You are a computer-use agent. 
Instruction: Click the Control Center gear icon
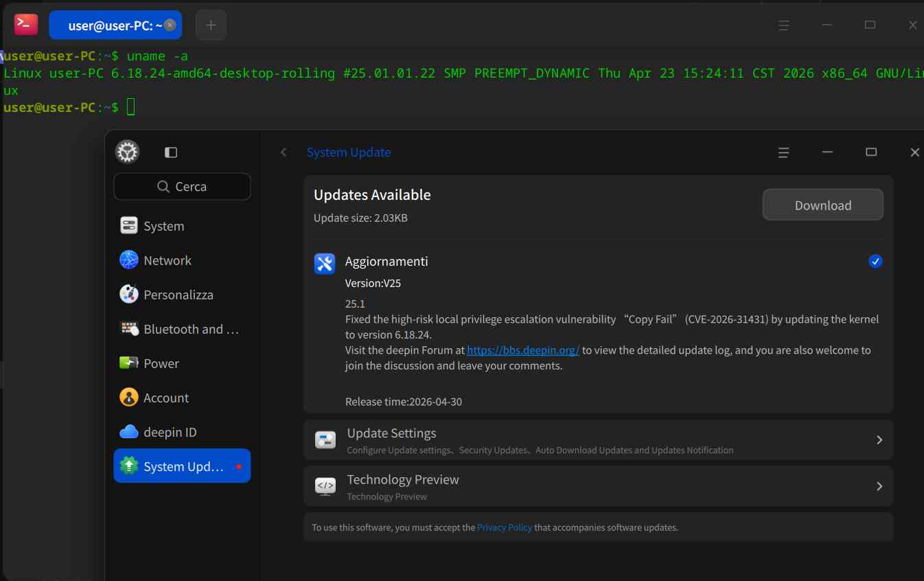point(128,152)
